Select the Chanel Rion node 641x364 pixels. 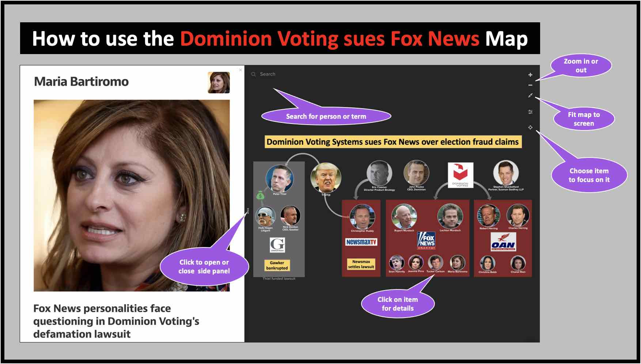coord(518,263)
